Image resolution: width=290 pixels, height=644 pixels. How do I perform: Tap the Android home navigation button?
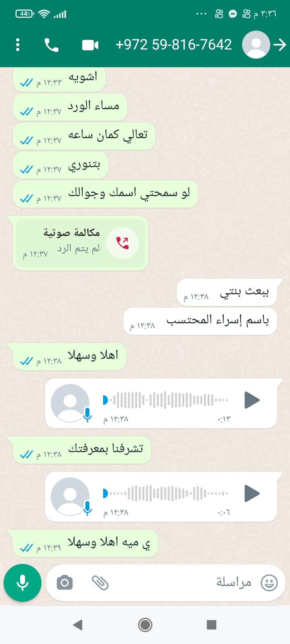tap(145, 625)
